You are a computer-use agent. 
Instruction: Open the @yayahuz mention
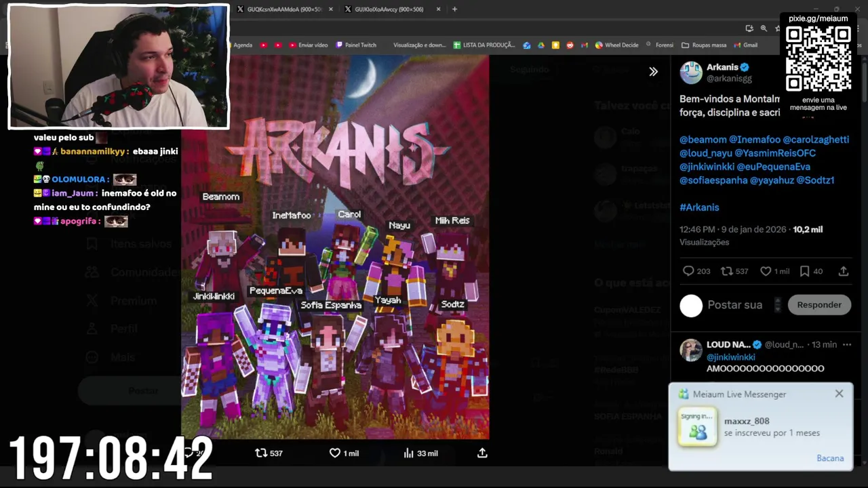772,180
